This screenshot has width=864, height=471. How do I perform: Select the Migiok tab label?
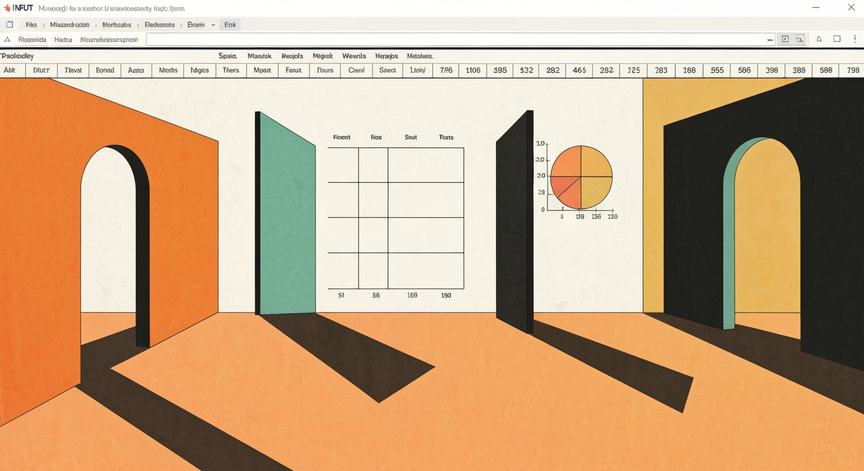[x=323, y=56]
